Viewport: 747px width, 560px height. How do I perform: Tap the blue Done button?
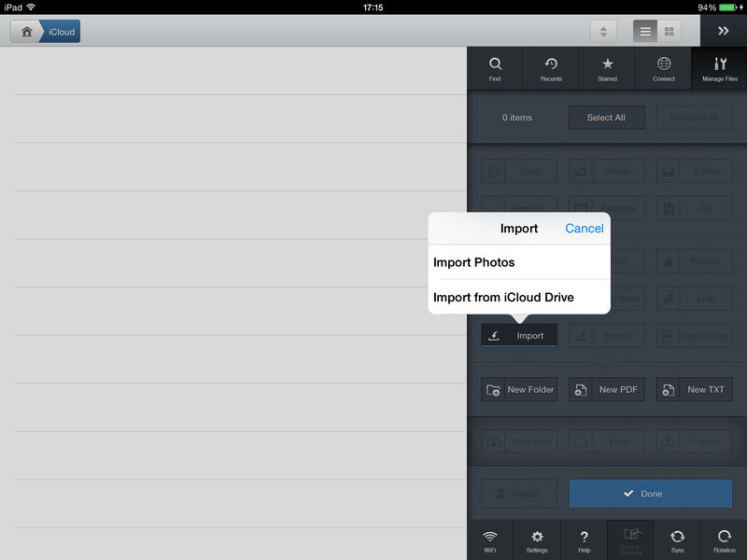pos(650,494)
